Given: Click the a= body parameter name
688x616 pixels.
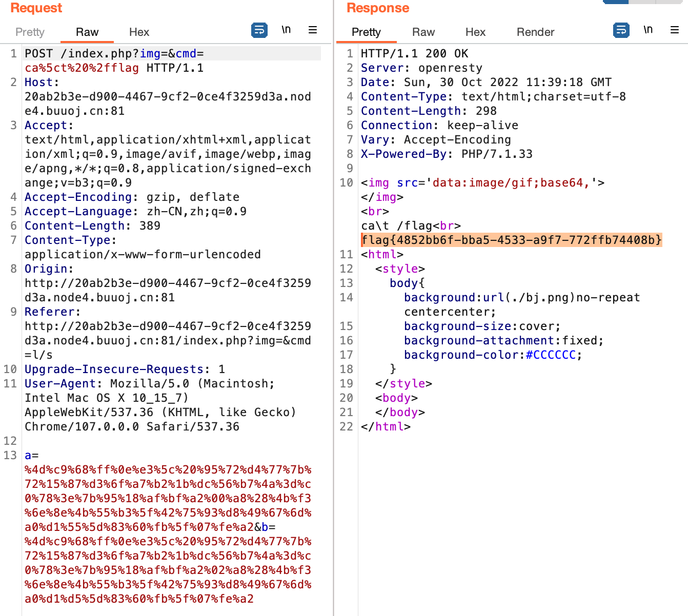Looking at the screenshot, I should pos(31,455).
